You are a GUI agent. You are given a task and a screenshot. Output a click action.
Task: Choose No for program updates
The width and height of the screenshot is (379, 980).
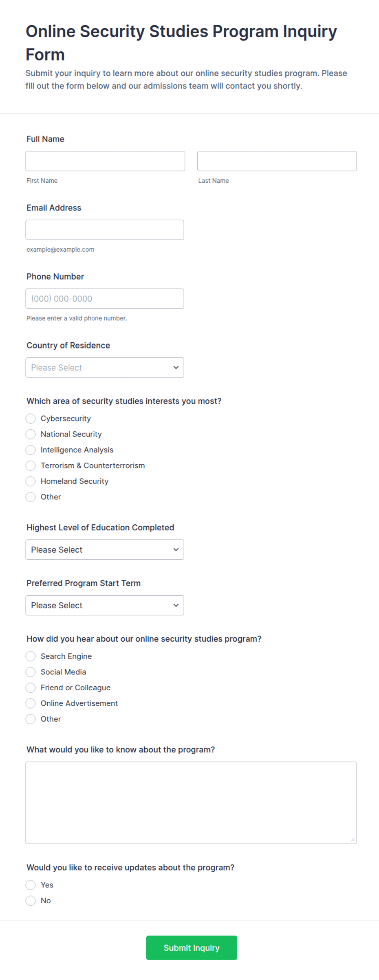pos(31,901)
